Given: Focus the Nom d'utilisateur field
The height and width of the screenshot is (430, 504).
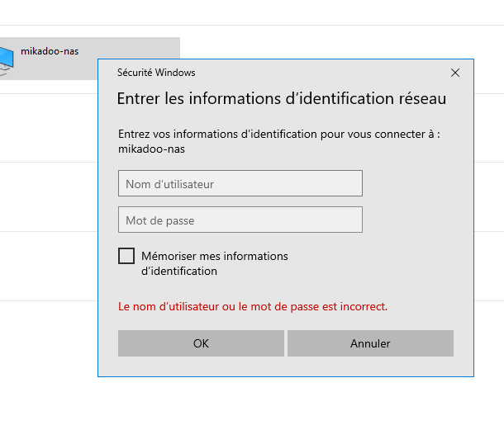Looking at the screenshot, I should 240,183.
